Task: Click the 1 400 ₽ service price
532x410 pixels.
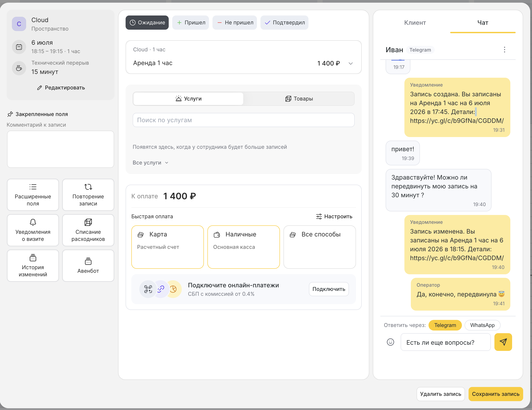Action: [x=328, y=63]
